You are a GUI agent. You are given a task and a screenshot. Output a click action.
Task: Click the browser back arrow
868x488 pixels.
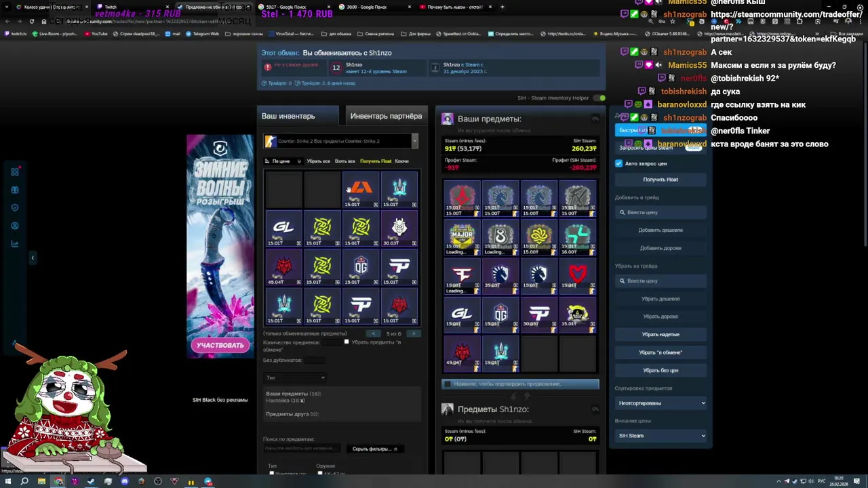[x=7, y=21]
